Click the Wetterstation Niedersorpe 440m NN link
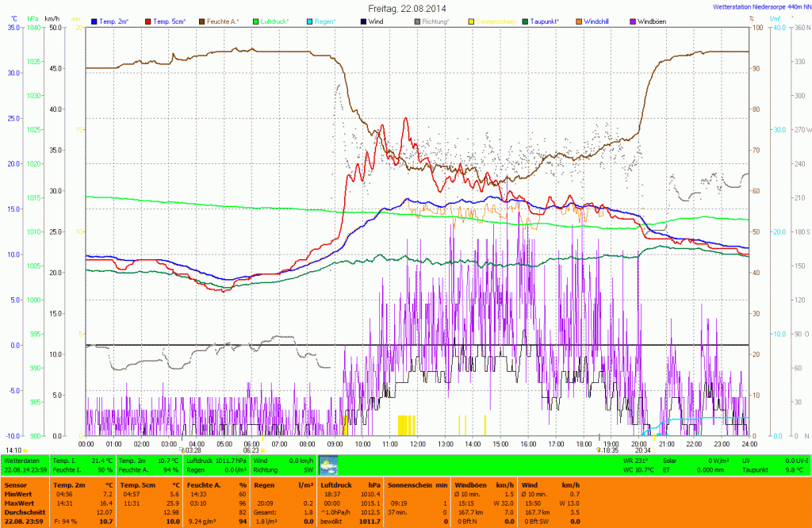This screenshot has width=812, height=528. point(760,7)
